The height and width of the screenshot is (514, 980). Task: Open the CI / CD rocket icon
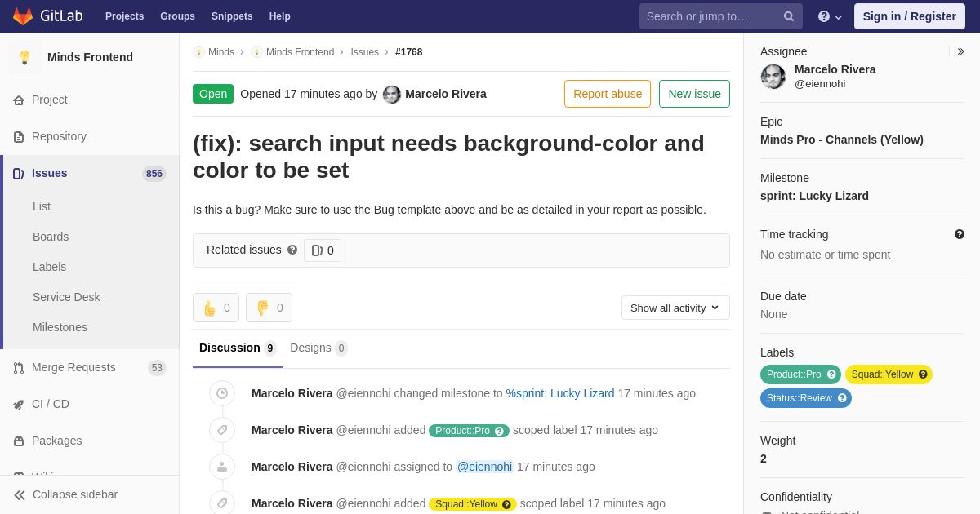pos(19,404)
